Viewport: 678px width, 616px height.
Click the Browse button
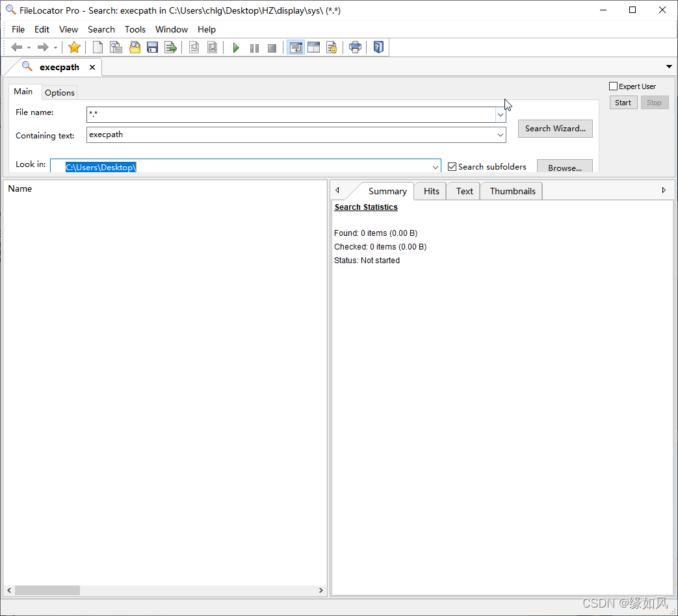[565, 167]
